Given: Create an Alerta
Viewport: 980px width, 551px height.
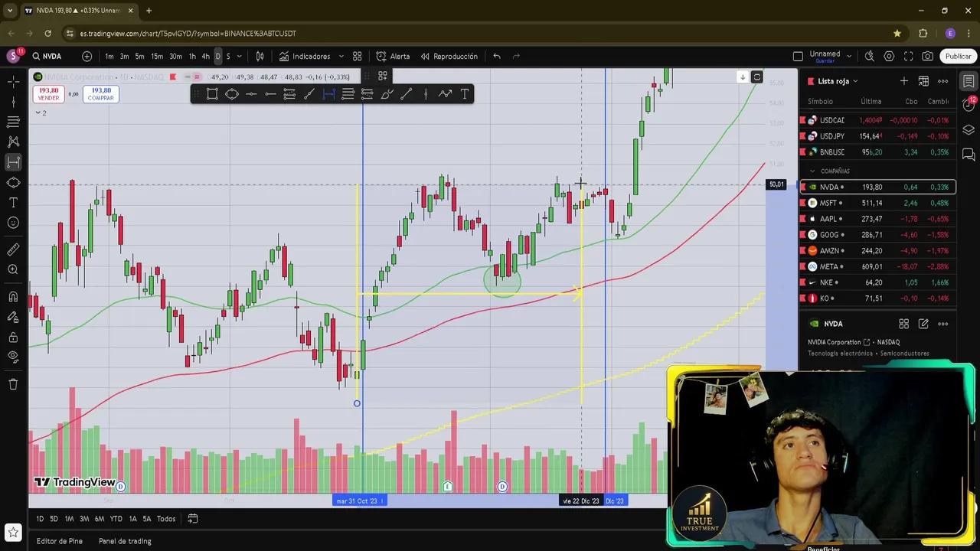Looking at the screenshot, I should tap(393, 56).
